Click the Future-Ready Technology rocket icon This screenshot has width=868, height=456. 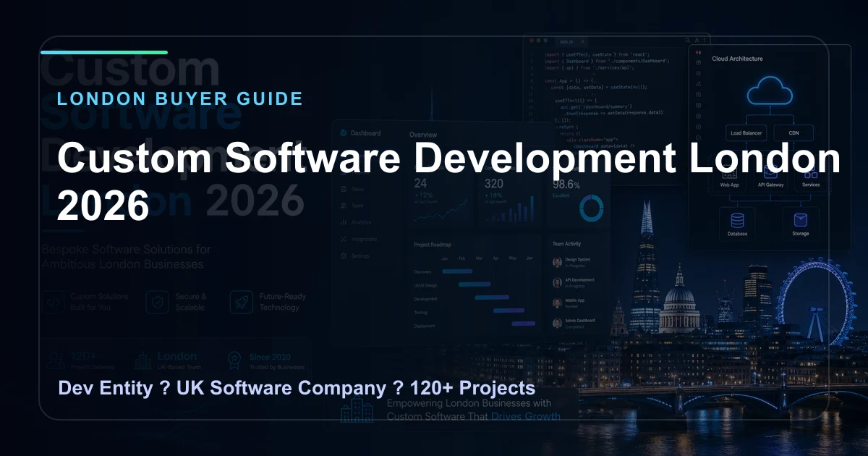(242, 302)
